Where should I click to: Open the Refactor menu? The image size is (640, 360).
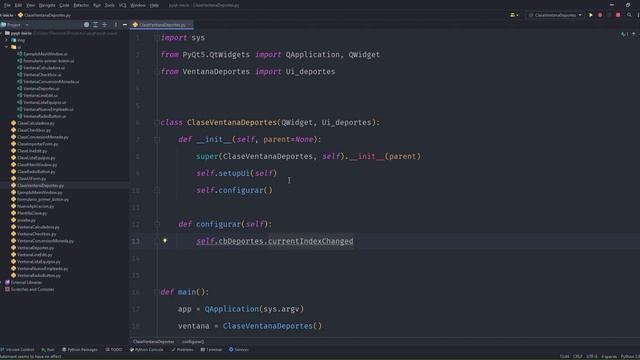click(81, 5)
